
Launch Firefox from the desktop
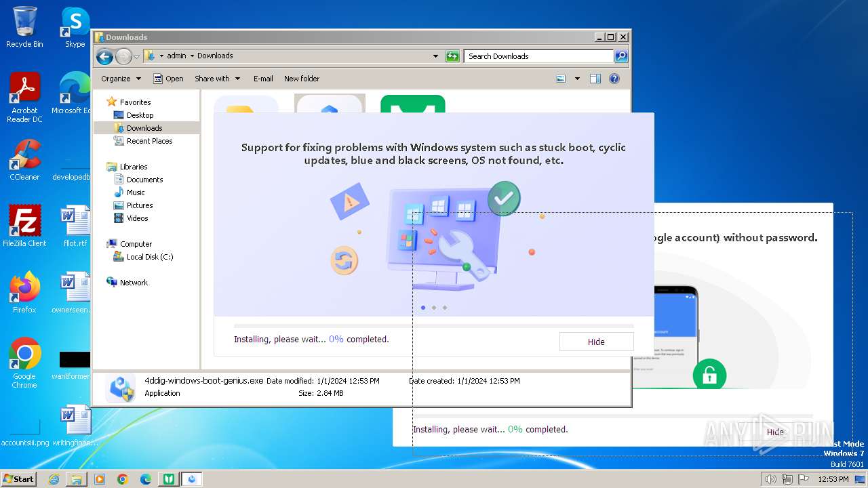coord(24,292)
